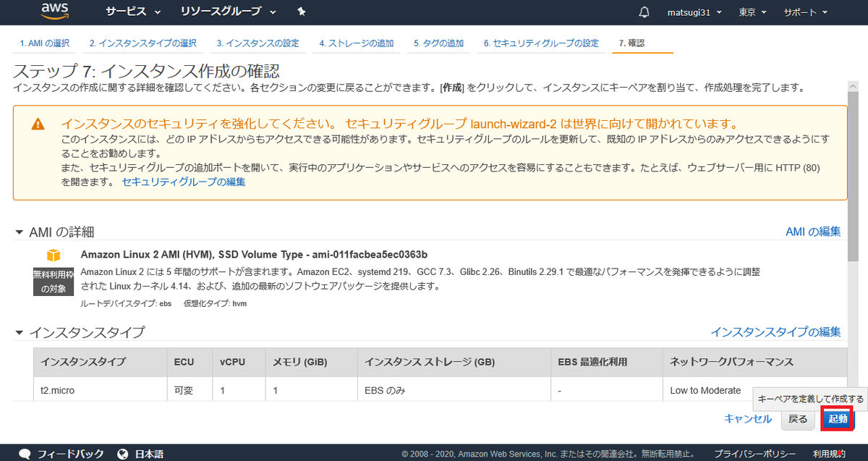Click the インスタンス ストレージ (GB) column header

[x=454, y=362]
